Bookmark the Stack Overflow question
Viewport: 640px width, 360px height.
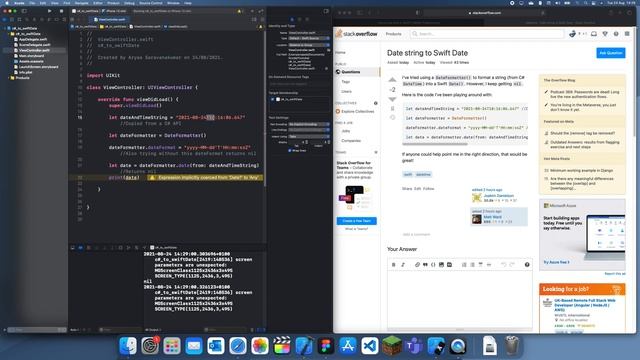click(x=392, y=109)
